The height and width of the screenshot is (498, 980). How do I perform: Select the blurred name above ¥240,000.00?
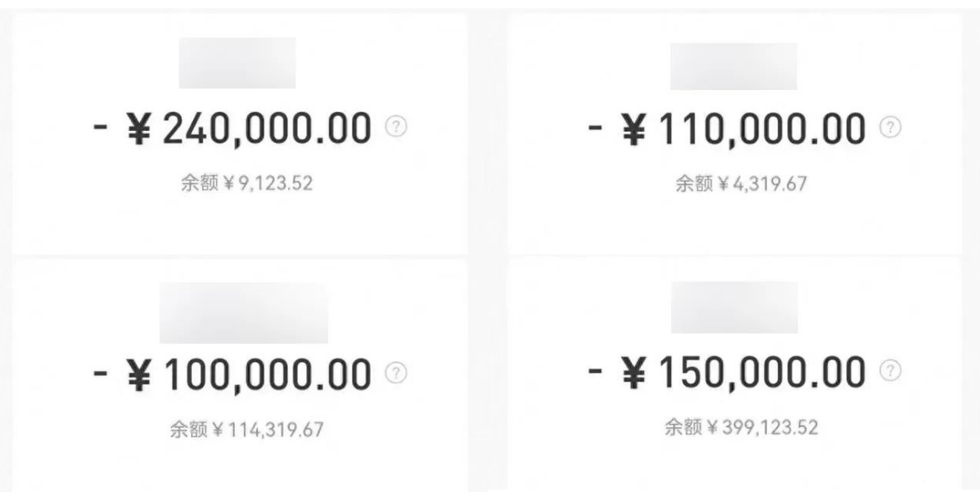click(x=237, y=63)
